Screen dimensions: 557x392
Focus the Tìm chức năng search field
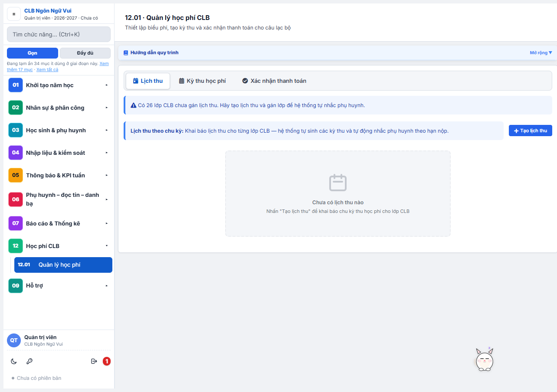[x=59, y=34]
